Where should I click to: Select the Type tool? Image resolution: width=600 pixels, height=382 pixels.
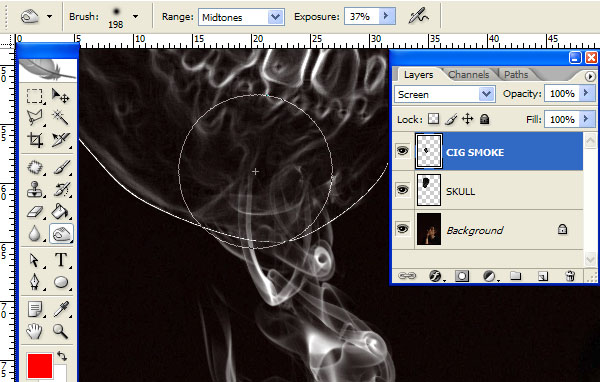coord(61,260)
